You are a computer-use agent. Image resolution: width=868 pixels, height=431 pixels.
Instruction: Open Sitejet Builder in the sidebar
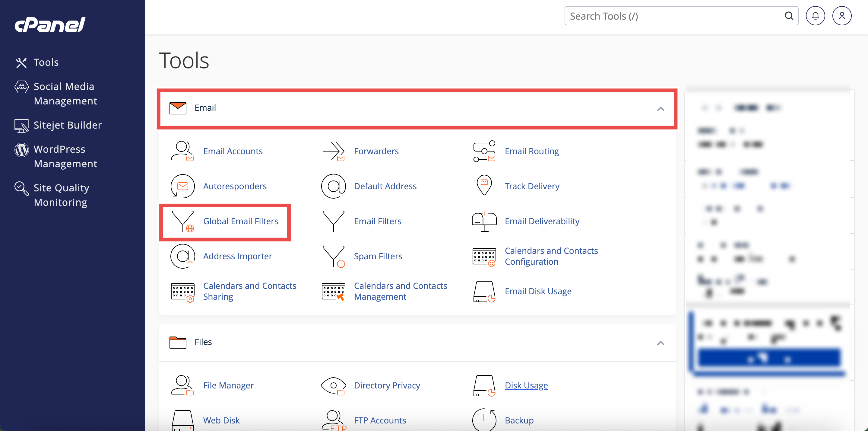[x=67, y=125]
